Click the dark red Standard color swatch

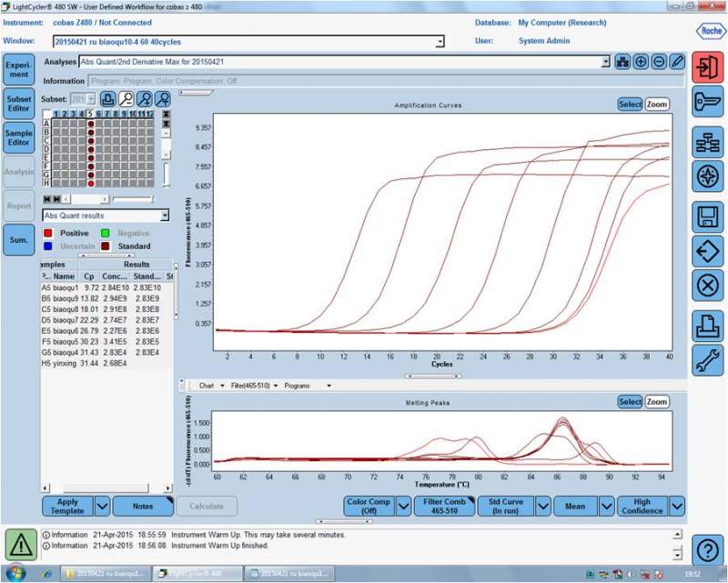click(x=106, y=246)
